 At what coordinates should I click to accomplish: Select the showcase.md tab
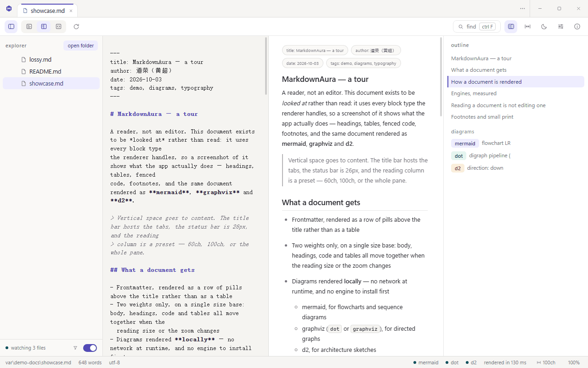coord(47,11)
